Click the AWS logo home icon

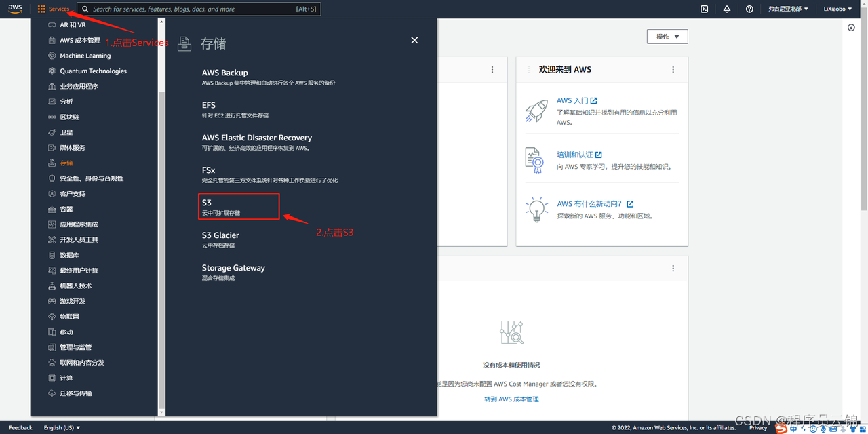(15, 9)
